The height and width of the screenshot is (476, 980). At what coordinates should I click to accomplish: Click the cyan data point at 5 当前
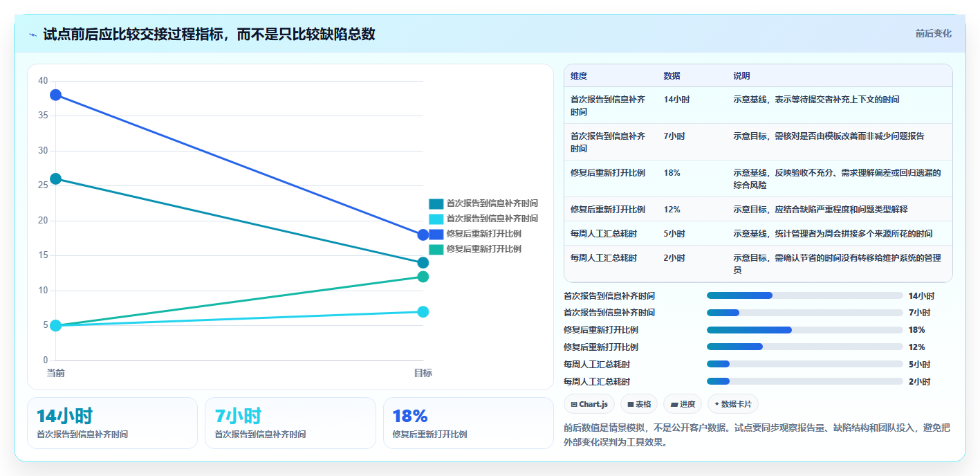(55, 325)
